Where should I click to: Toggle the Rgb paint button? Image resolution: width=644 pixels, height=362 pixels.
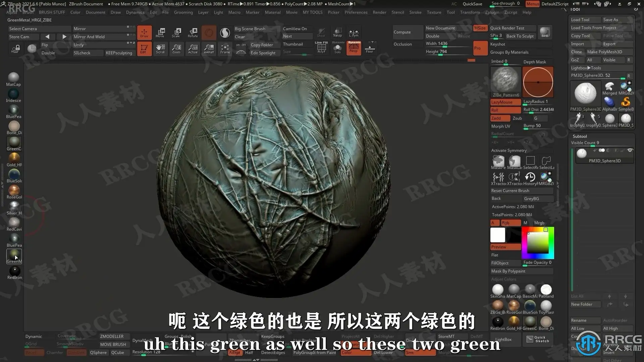511,223
